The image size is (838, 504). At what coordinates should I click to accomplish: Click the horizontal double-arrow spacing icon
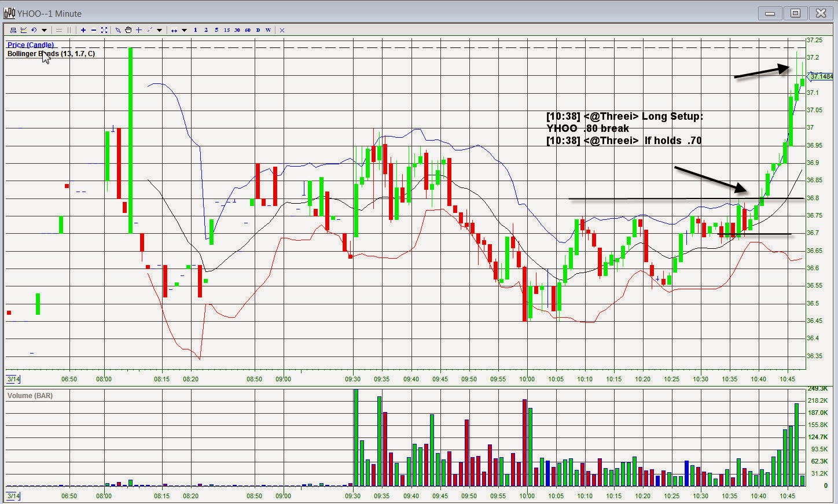(x=174, y=31)
